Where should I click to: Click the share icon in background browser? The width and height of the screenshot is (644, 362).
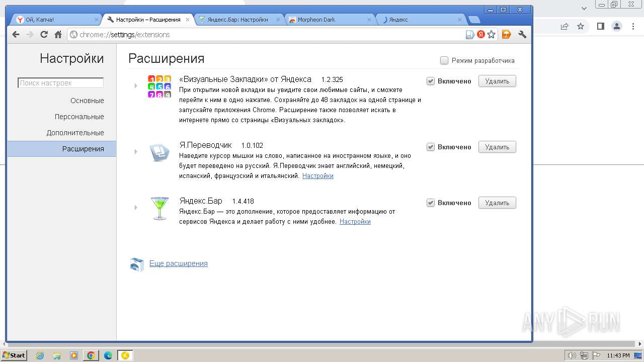[565, 26]
